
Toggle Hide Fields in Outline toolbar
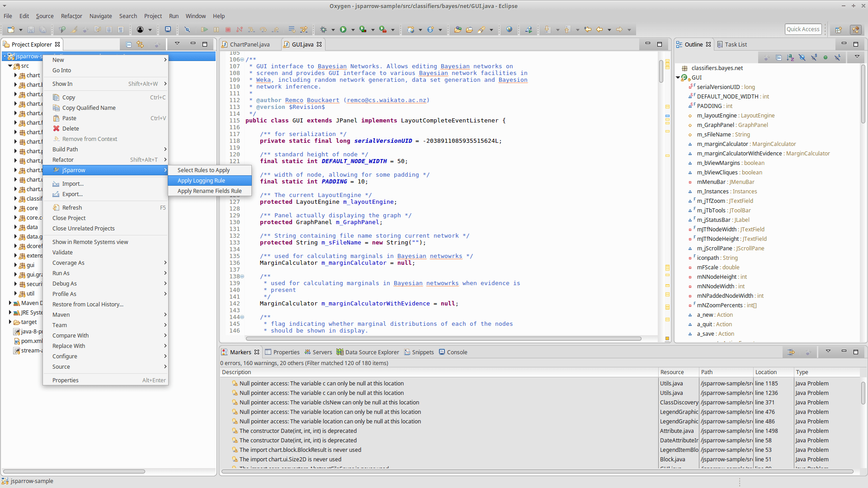point(802,57)
